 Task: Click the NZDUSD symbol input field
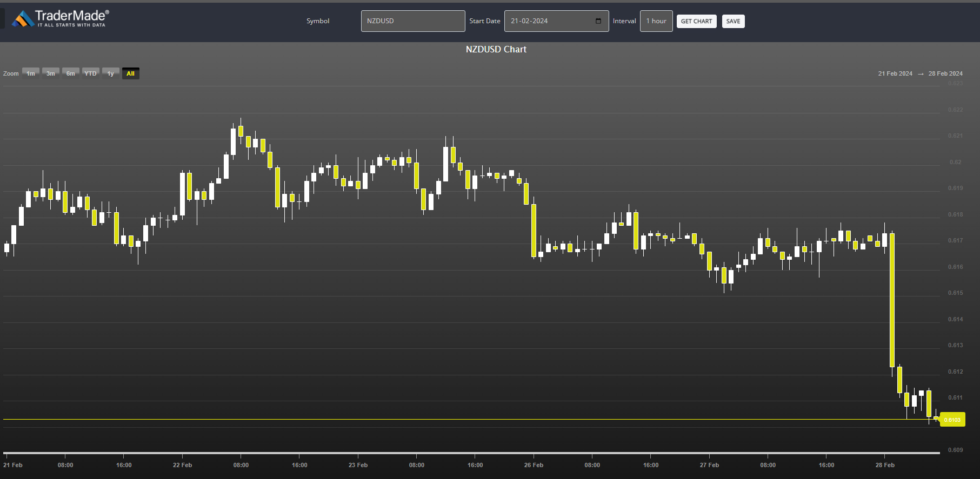(x=413, y=21)
